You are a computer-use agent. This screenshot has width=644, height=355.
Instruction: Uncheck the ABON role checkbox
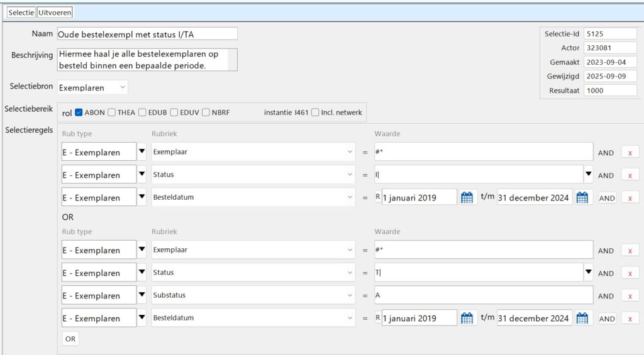pyautogui.click(x=79, y=112)
